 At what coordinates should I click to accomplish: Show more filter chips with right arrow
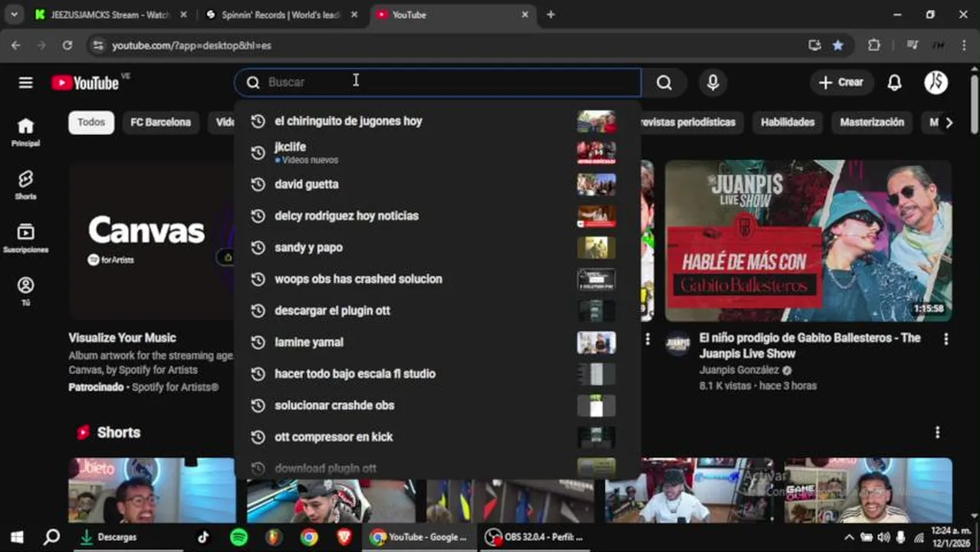click(949, 123)
